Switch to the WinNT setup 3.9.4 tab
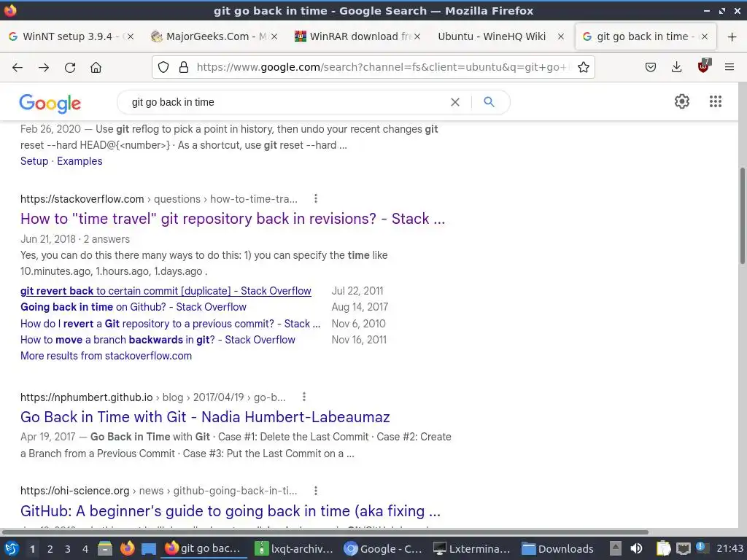 coord(67,36)
